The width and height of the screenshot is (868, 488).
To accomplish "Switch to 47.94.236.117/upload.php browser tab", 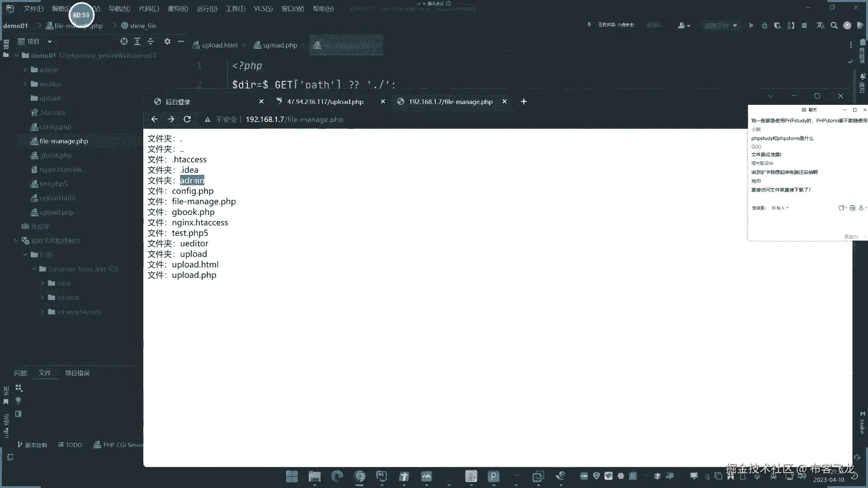I will tap(325, 102).
